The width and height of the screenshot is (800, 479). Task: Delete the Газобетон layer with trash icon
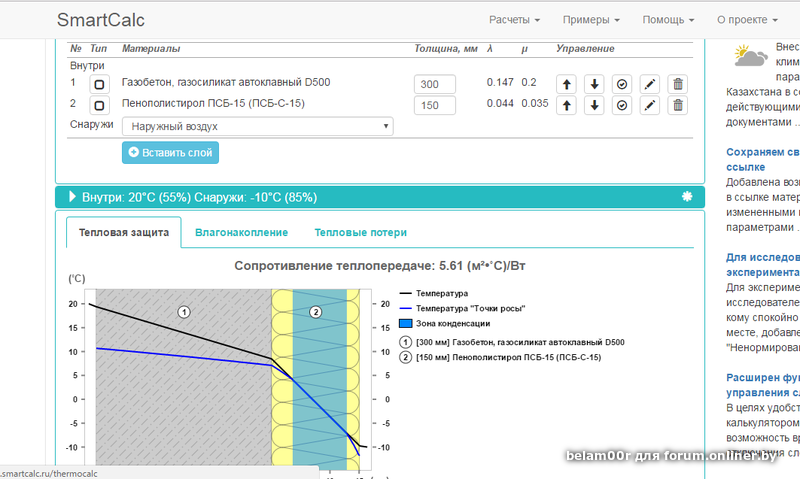[677, 84]
